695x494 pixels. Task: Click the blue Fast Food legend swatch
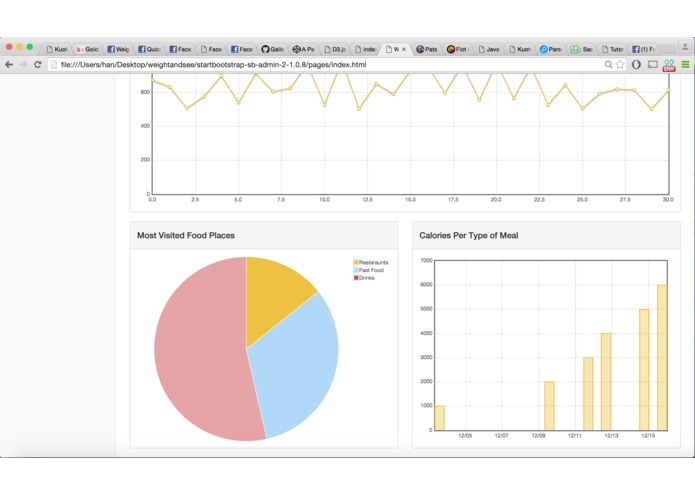tap(355, 270)
